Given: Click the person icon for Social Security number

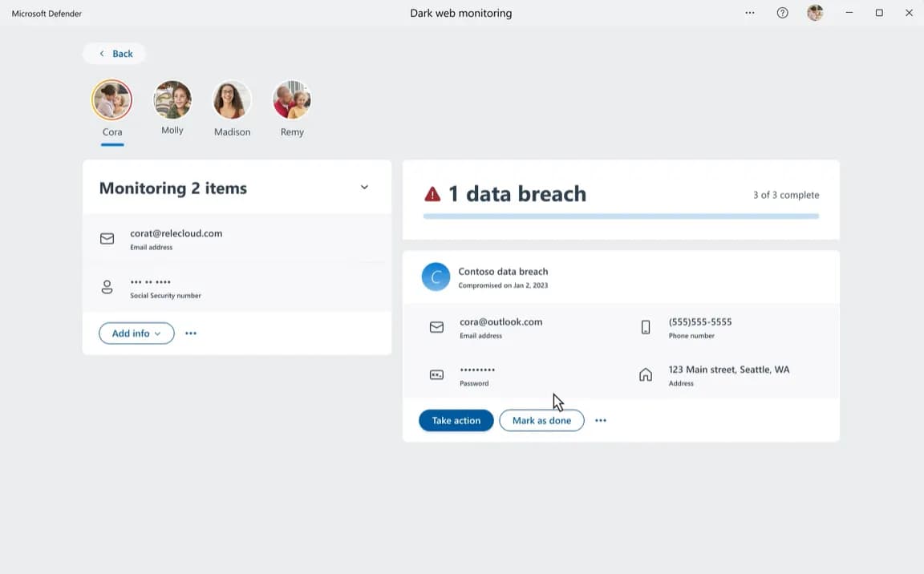Looking at the screenshot, I should (107, 287).
